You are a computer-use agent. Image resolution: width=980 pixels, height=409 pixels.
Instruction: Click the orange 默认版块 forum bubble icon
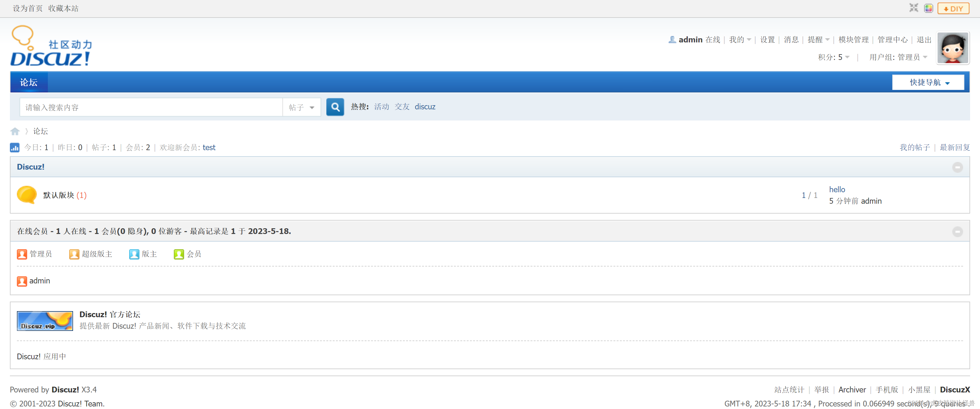coord(26,195)
